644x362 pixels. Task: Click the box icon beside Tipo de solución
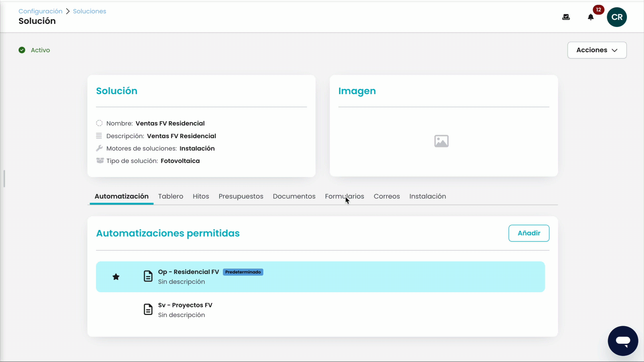coord(100,161)
